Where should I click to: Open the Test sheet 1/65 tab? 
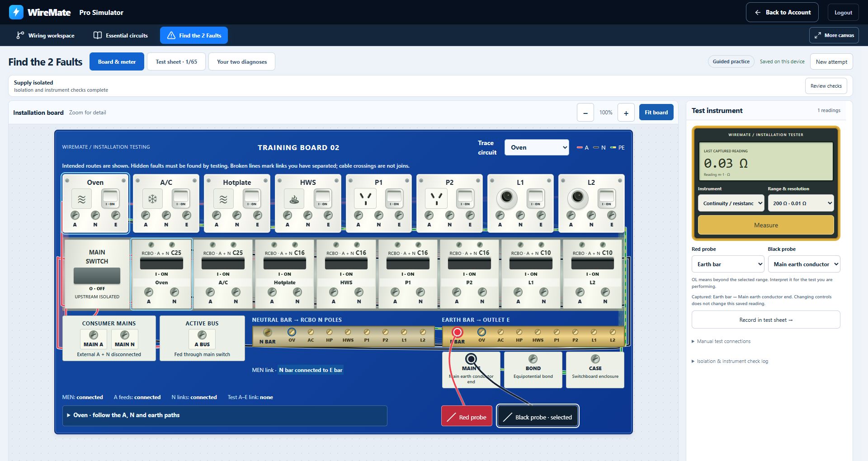[176, 62]
